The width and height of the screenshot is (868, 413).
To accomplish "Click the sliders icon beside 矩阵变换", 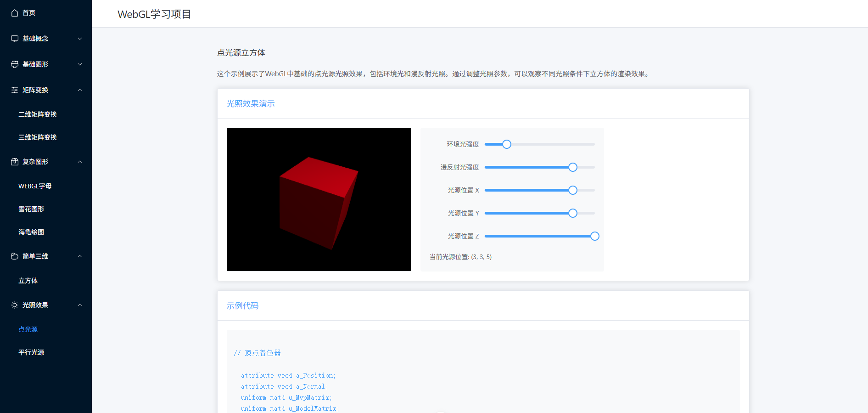I will pyautogui.click(x=15, y=90).
